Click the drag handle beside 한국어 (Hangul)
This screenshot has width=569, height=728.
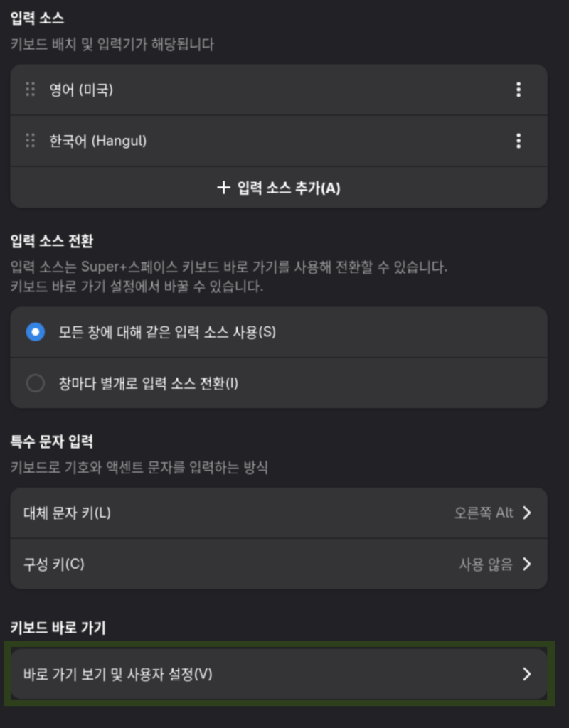click(30, 141)
